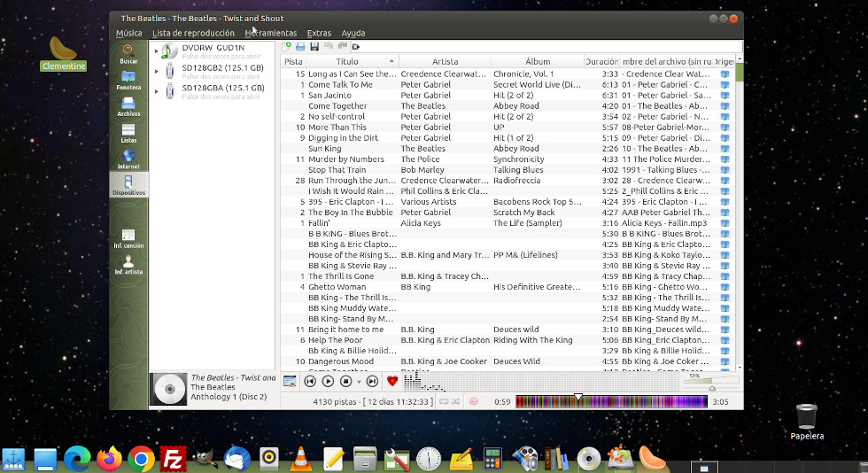The height and width of the screenshot is (473, 868).
Task: Expand the DVDRW GUD1N device
Action: (x=157, y=50)
